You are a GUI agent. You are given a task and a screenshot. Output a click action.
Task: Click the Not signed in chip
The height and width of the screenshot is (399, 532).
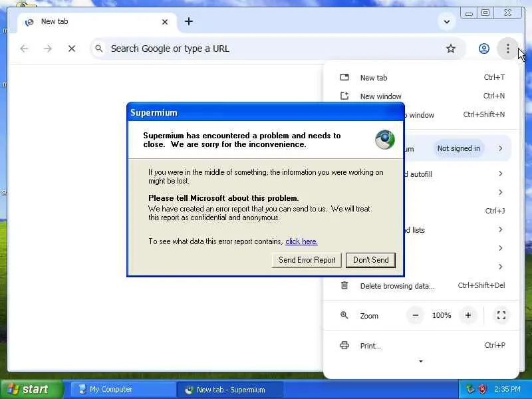pyautogui.click(x=458, y=148)
